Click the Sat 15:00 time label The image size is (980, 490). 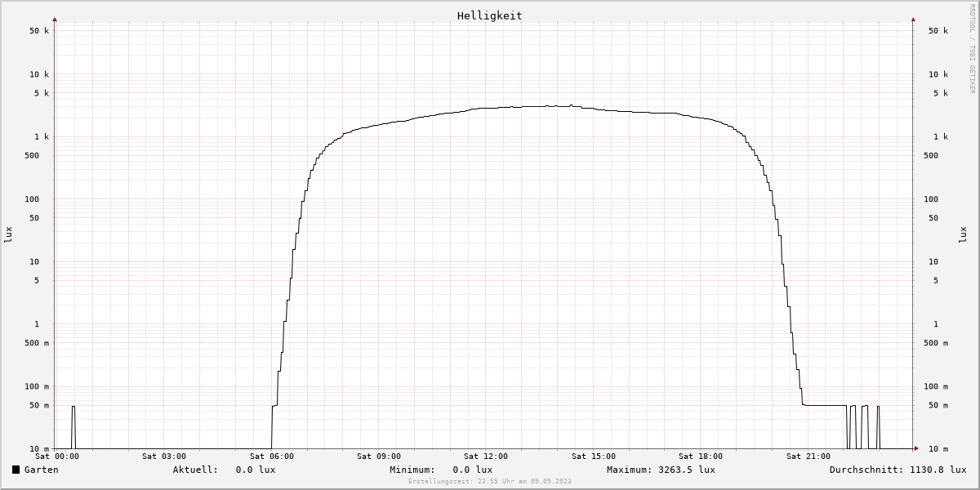(594, 457)
